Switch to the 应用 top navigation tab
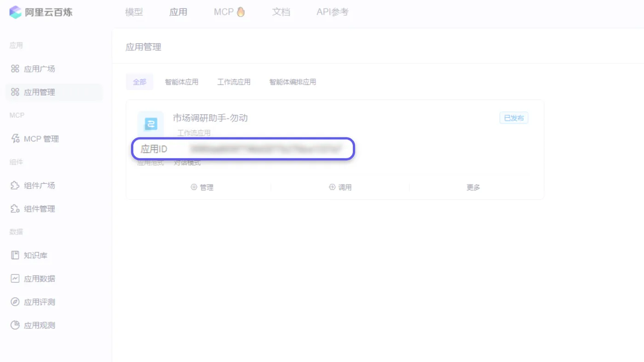 click(178, 12)
